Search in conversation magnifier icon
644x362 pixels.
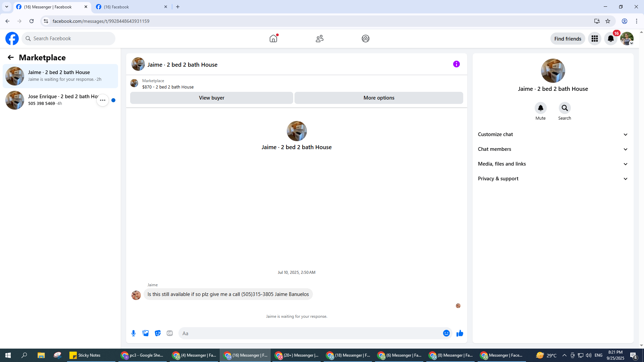click(565, 108)
